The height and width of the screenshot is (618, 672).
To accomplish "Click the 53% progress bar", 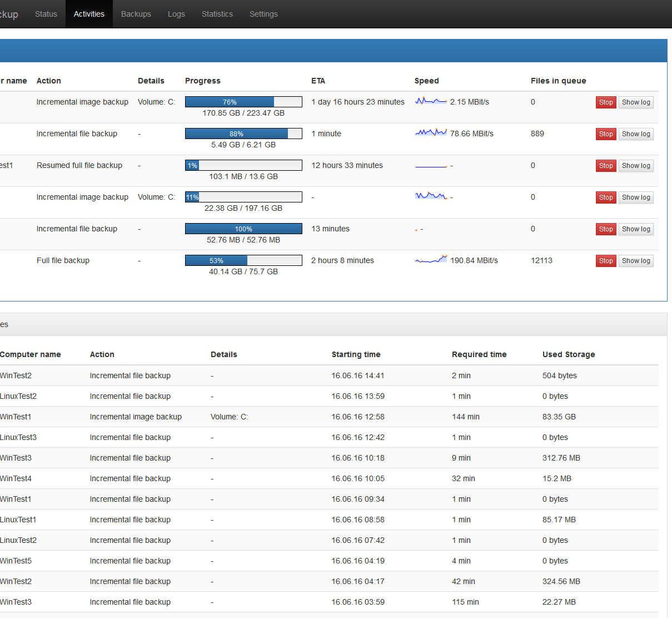I will coord(243,260).
